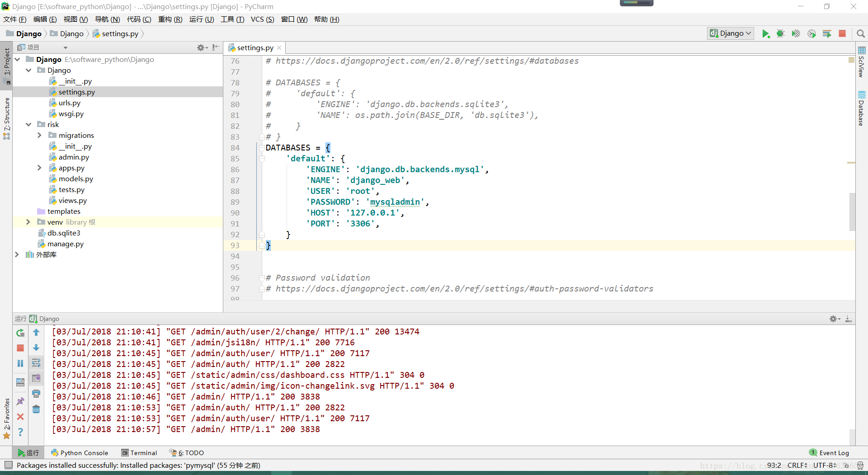Toggle tool window buttons in status bar
Image resolution: width=868 pixels, height=475 pixels.
[9, 465]
